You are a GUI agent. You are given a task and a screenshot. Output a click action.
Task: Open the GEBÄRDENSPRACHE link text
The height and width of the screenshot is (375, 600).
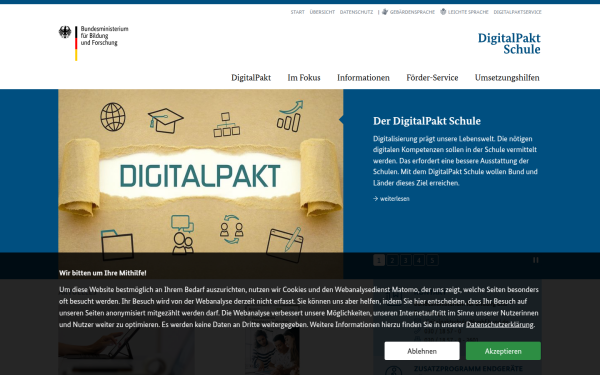click(412, 12)
